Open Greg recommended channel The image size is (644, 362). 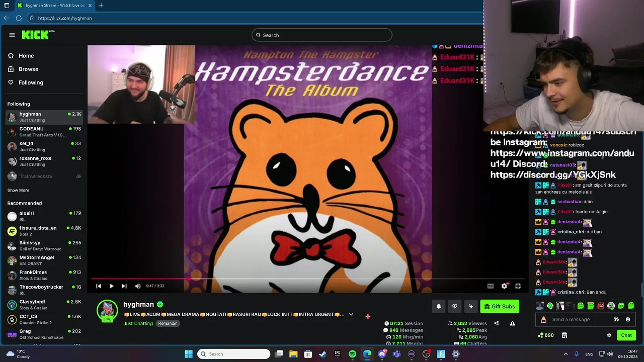point(44,334)
